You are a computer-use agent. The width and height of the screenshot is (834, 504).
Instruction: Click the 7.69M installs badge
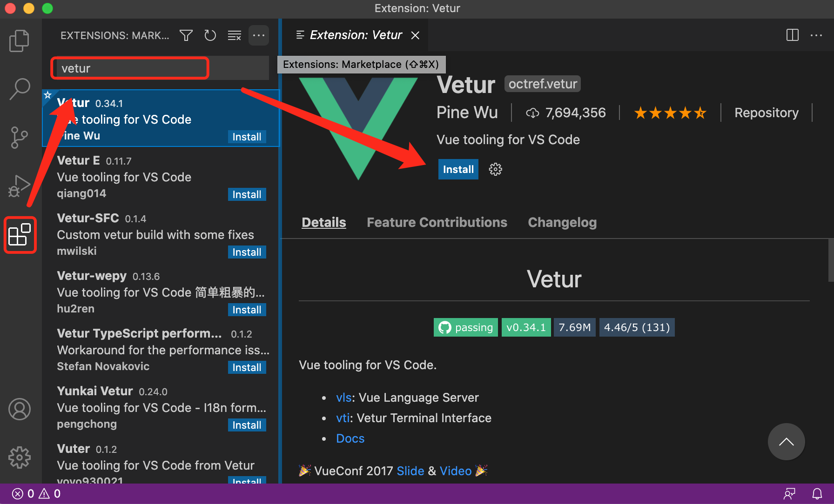point(574,327)
